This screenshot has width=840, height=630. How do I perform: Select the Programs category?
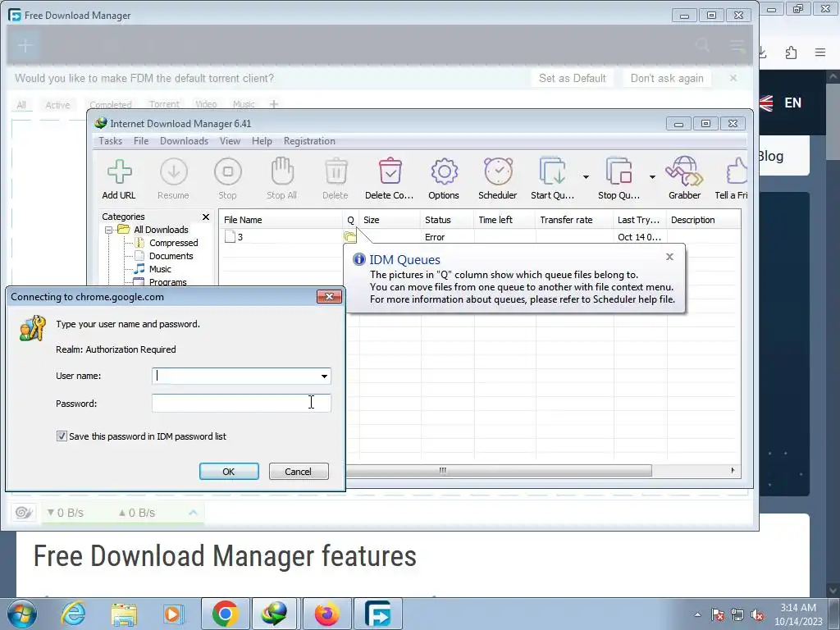[x=167, y=282]
